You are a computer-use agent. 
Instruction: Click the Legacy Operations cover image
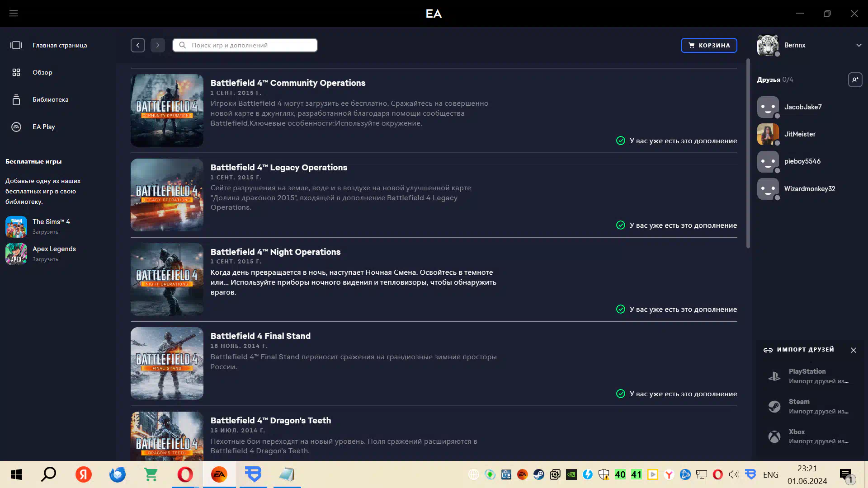click(x=167, y=195)
